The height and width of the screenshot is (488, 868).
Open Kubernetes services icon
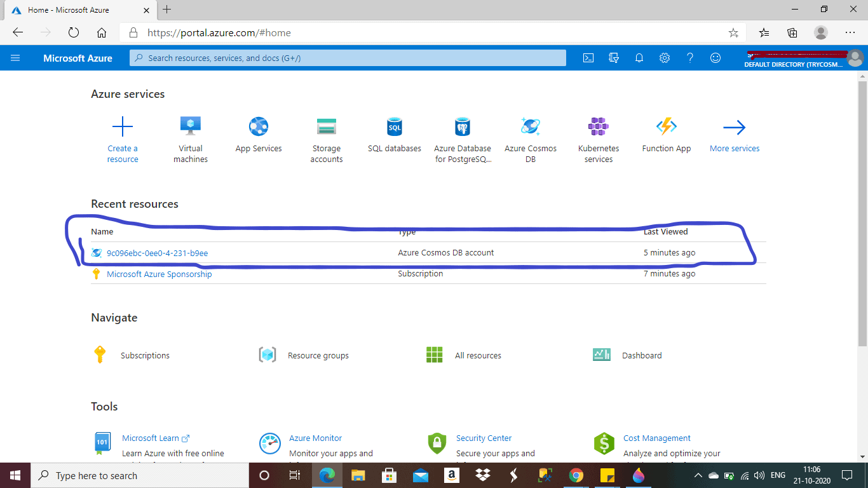tap(598, 127)
